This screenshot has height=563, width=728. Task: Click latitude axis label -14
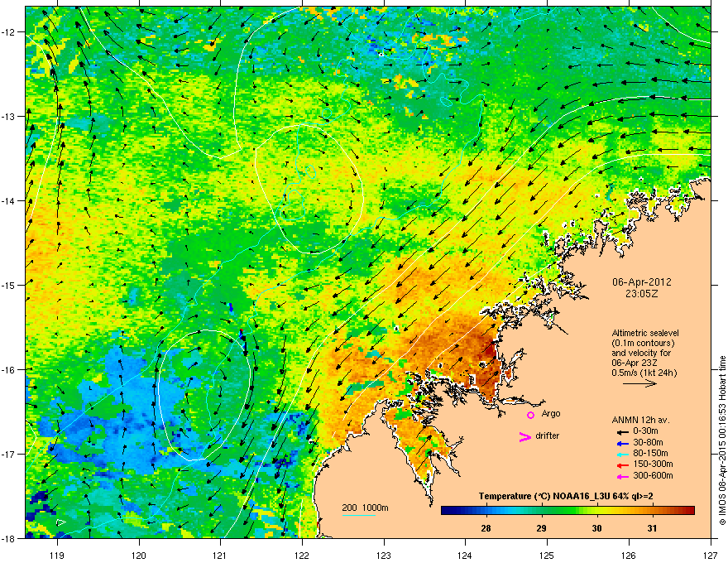[x=8, y=200]
